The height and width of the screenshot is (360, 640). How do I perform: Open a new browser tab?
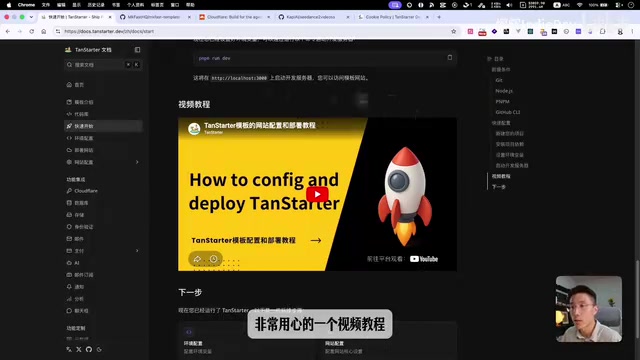click(x=439, y=17)
